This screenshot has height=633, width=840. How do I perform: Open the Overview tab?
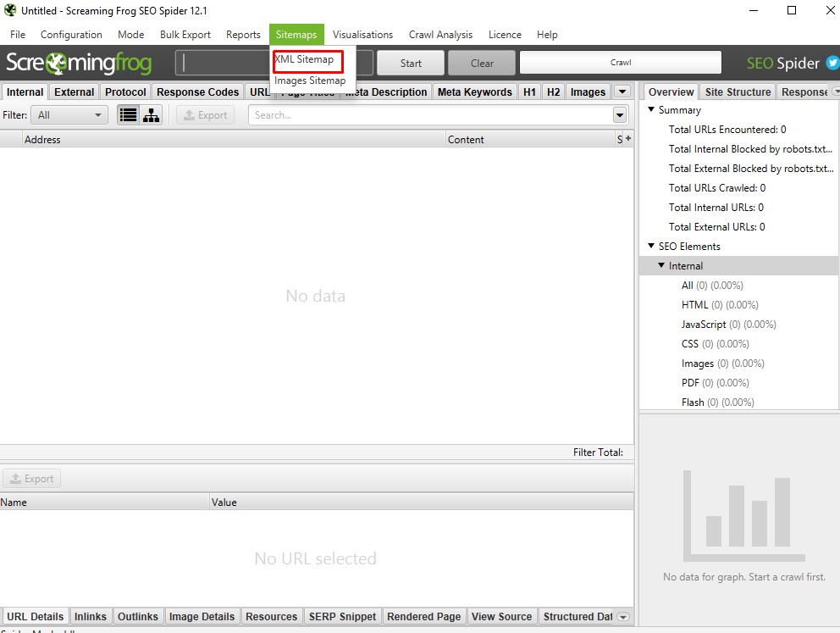pyautogui.click(x=671, y=92)
